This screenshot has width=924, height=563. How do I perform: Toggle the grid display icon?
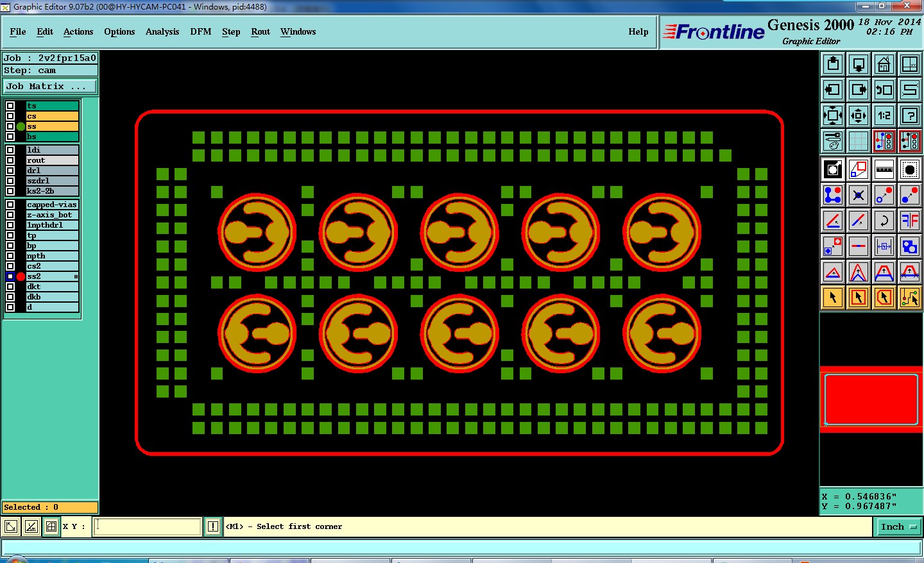(859, 140)
